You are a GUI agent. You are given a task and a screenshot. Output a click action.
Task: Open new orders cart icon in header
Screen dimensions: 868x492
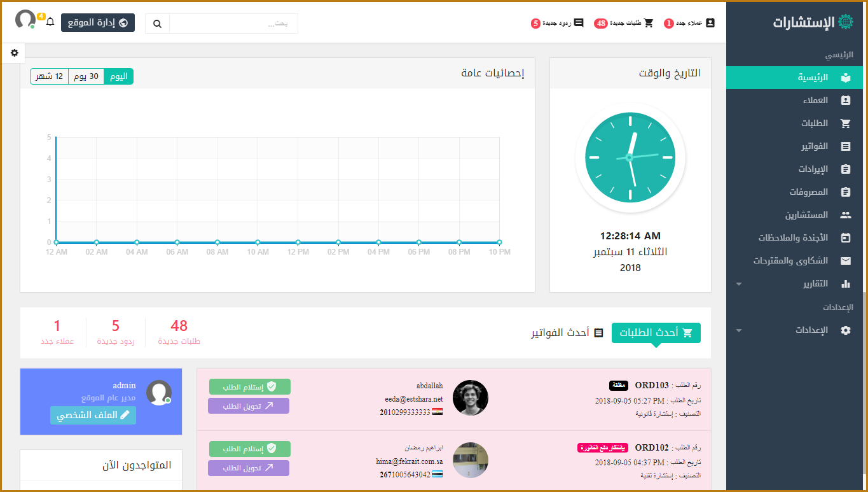tap(649, 23)
